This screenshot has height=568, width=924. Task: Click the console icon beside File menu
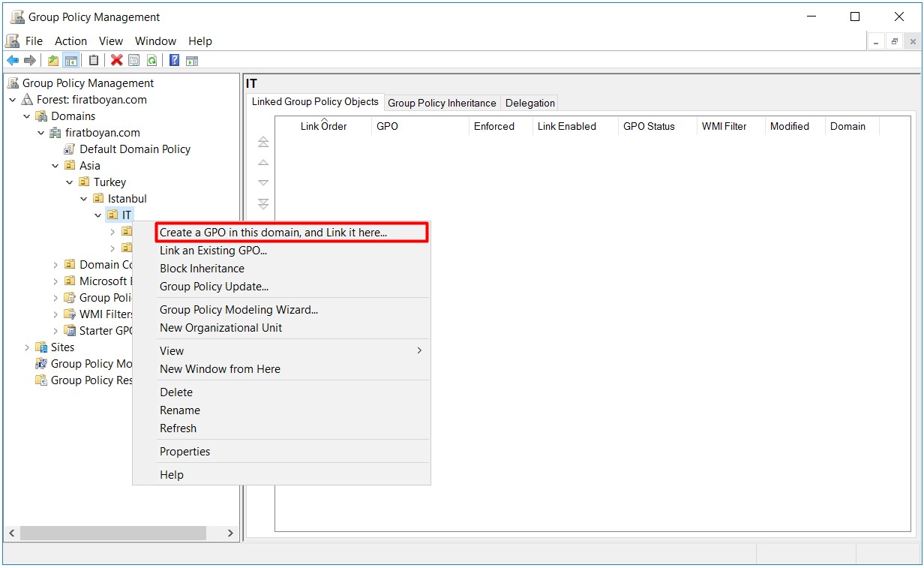[x=13, y=41]
